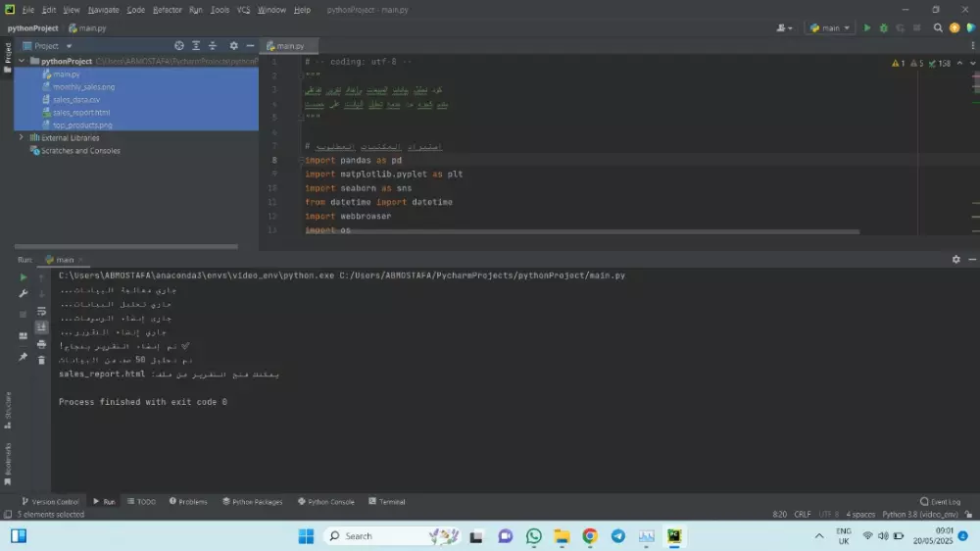Viewport: 980px width, 551px height.
Task: Open the main run configuration dropdown
Action: click(x=830, y=28)
